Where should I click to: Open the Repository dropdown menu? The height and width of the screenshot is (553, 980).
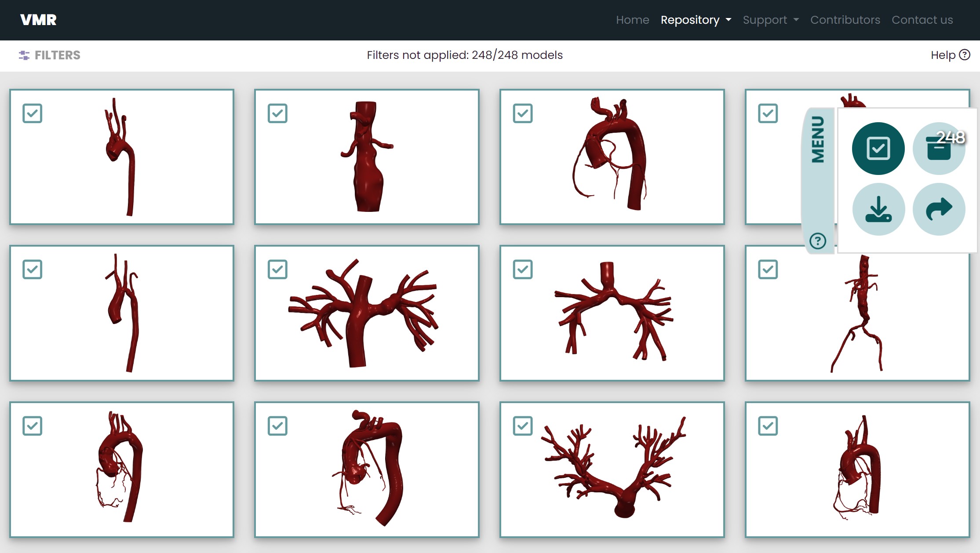pos(696,20)
